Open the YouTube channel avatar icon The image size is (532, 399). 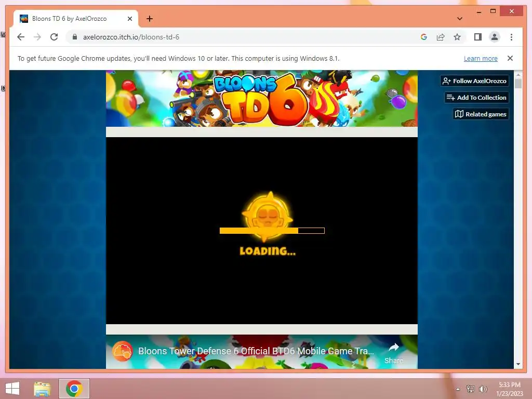(x=123, y=351)
